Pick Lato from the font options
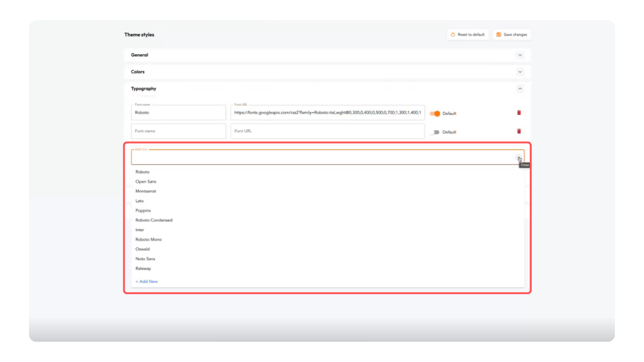Image resolution: width=644 pixels, height=362 pixels. 139,201
